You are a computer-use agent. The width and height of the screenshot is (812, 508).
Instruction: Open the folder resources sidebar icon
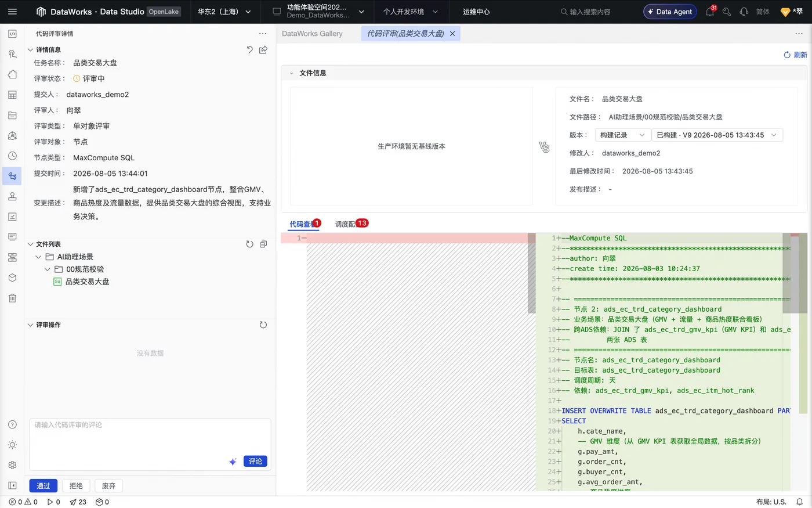pos(12,115)
